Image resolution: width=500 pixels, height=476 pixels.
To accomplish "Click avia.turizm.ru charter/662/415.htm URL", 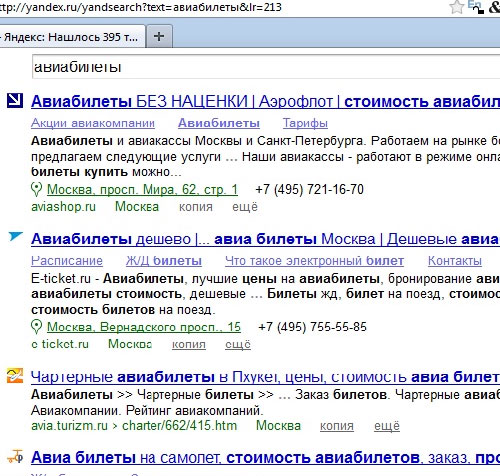I will point(134,426).
